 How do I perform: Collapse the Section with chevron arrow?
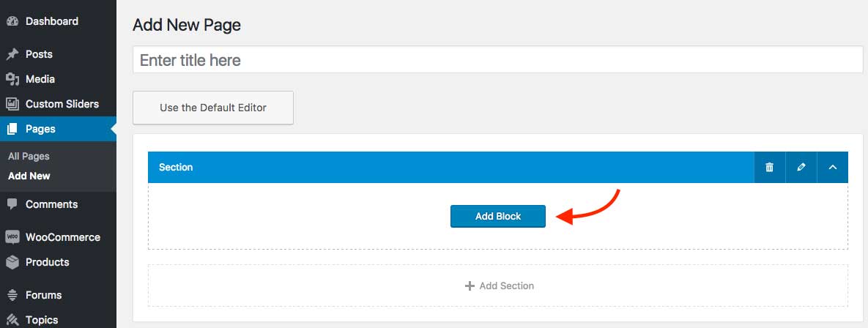(x=833, y=167)
